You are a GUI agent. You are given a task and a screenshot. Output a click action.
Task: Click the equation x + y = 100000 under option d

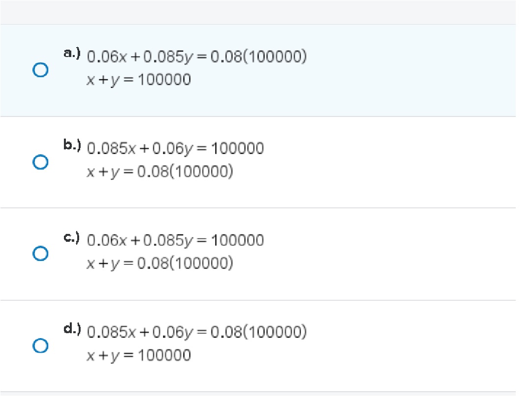click(x=139, y=355)
